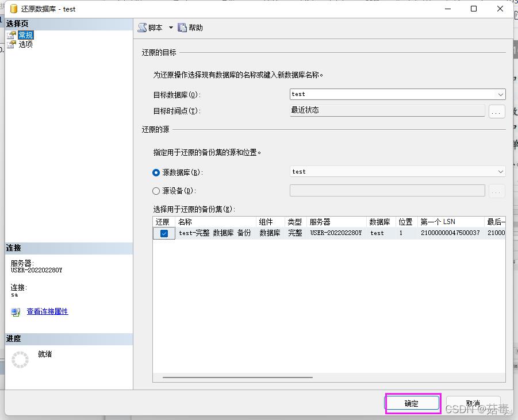
Task: Click the backup grid horizontal scrollbar
Action: [x=237, y=377]
